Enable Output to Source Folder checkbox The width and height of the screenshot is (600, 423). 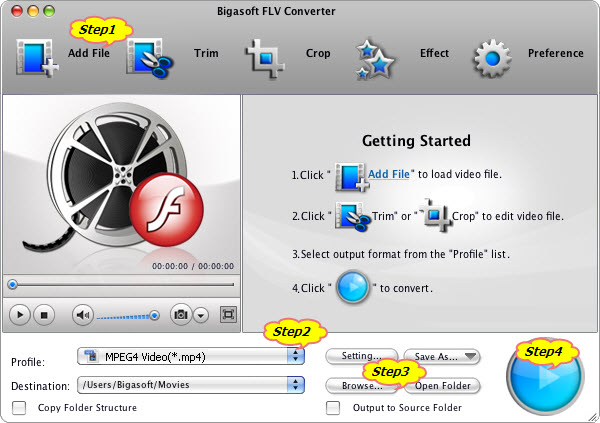[x=333, y=408]
